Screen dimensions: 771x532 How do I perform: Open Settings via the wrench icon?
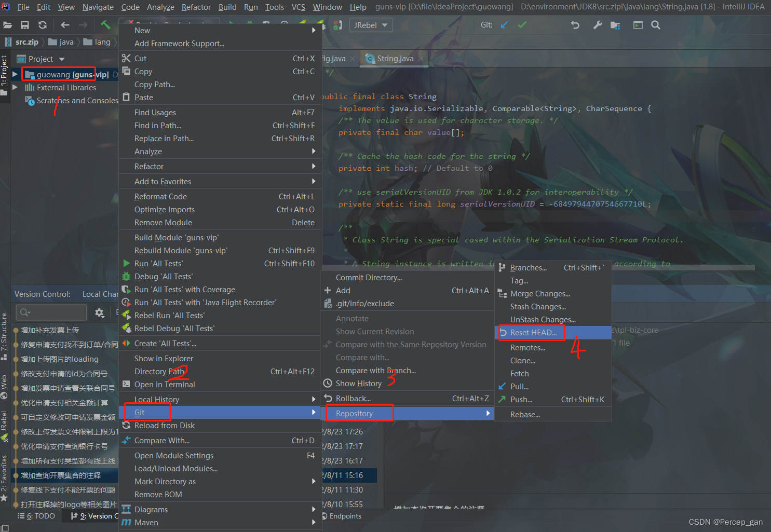[598, 25]
